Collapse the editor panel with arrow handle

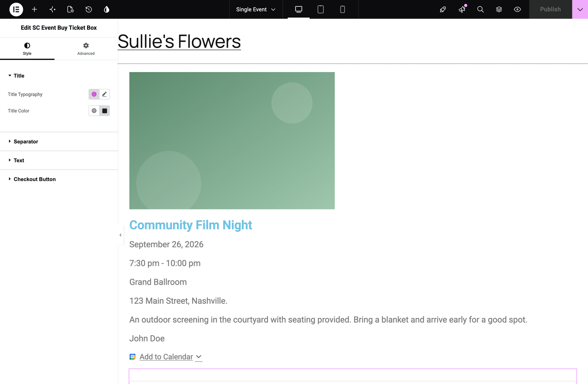coord(121,235)
